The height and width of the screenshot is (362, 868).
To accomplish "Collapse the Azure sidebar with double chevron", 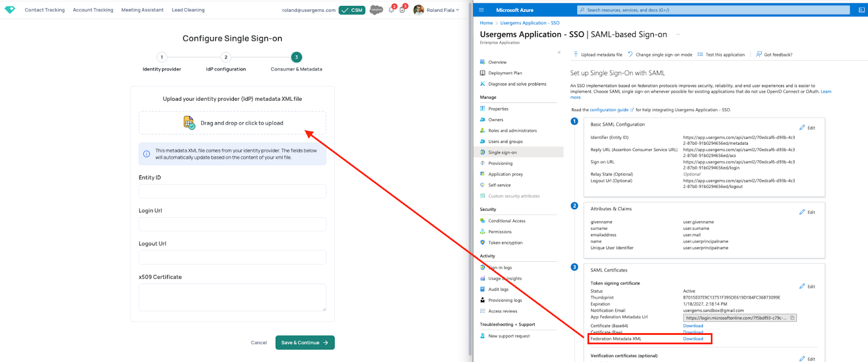I will click(x=559, y=53).
